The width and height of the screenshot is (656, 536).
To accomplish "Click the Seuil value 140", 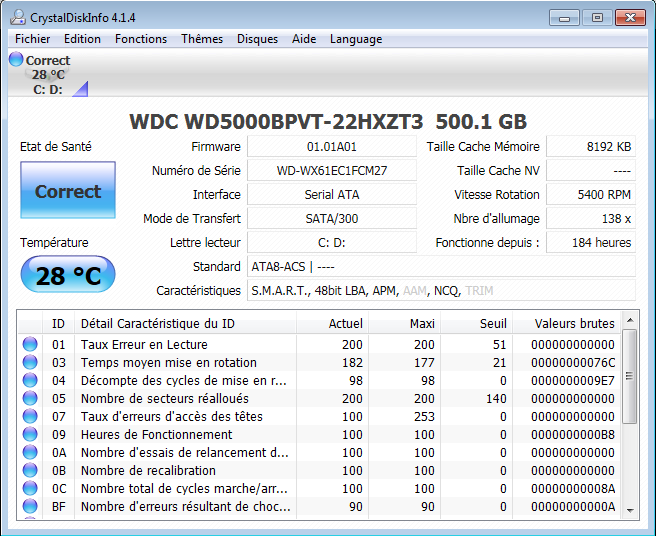I will [496, 398].
